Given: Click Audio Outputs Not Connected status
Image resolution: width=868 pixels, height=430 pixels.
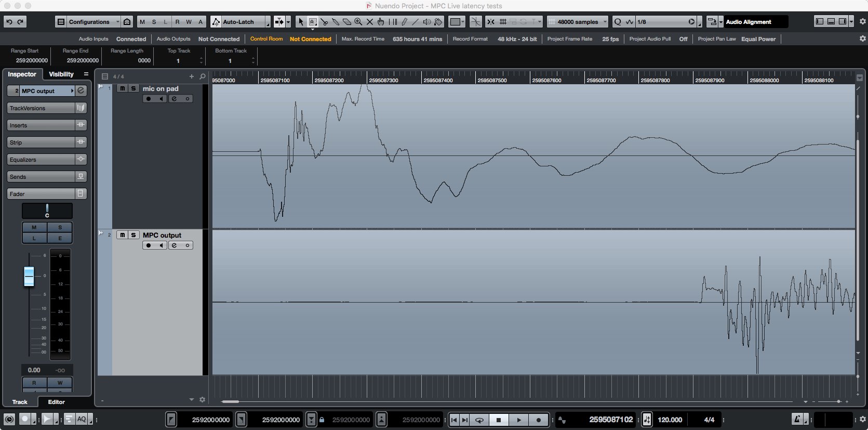Looking at the screenshot, I should point(219,39).
